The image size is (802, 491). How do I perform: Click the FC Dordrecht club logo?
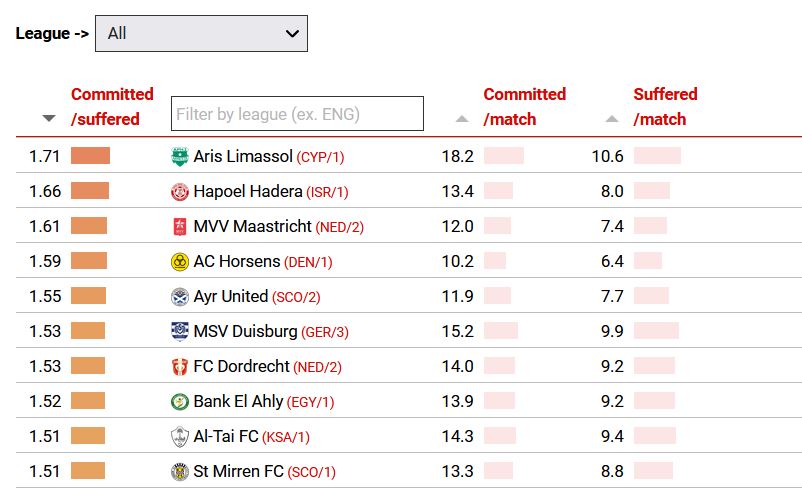(180, 367)
